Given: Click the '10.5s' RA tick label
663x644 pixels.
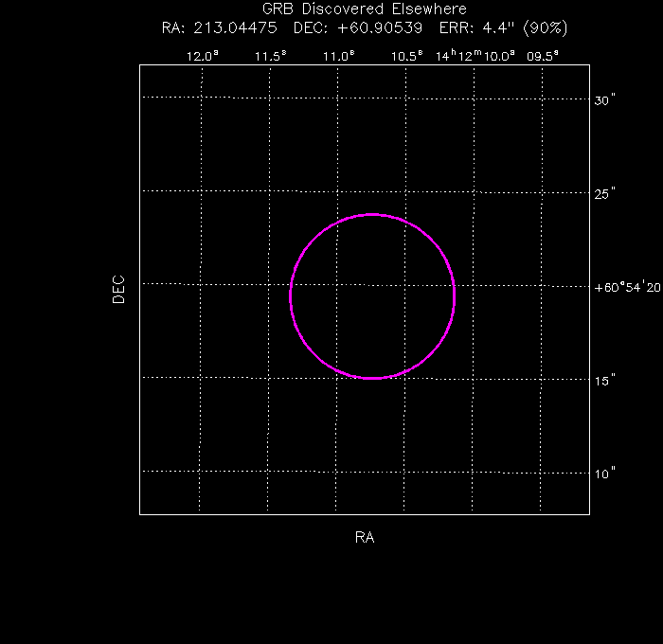Looking at the screenshot, I should [x=406, y=56].
